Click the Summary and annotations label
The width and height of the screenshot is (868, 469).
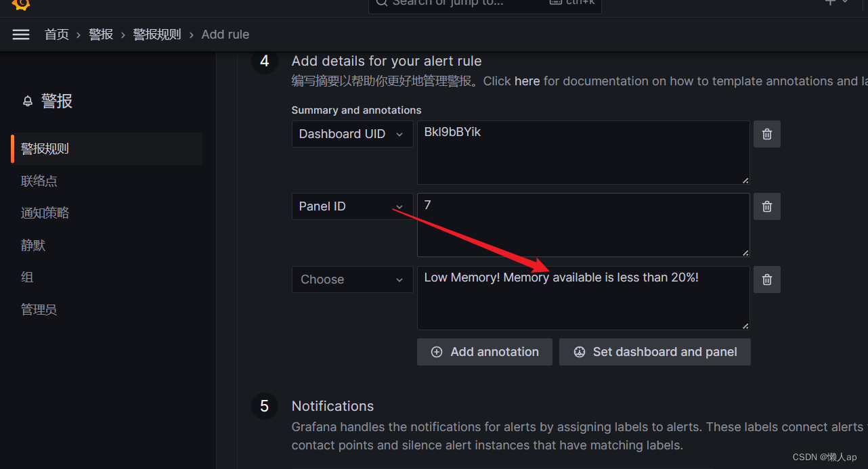[356, 110]
